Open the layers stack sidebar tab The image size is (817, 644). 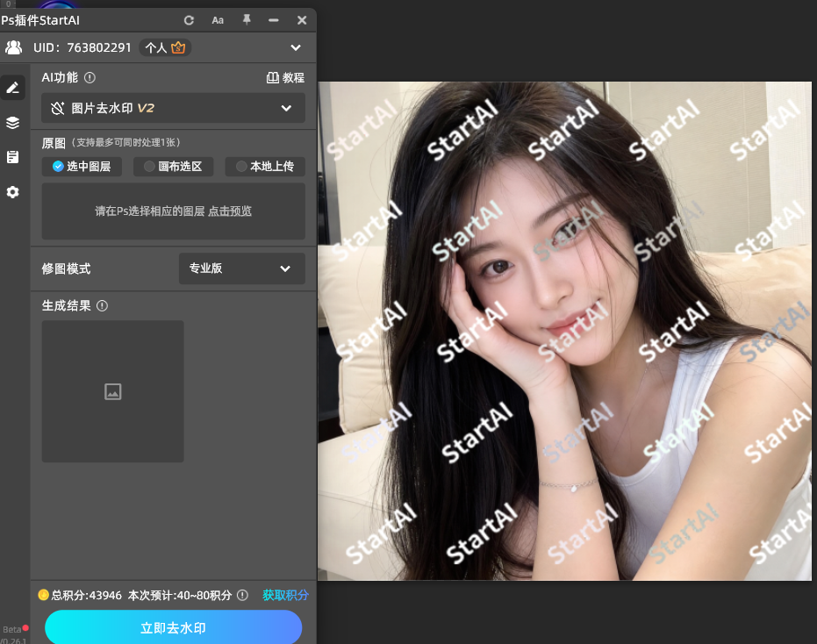[x=13, y=123]
